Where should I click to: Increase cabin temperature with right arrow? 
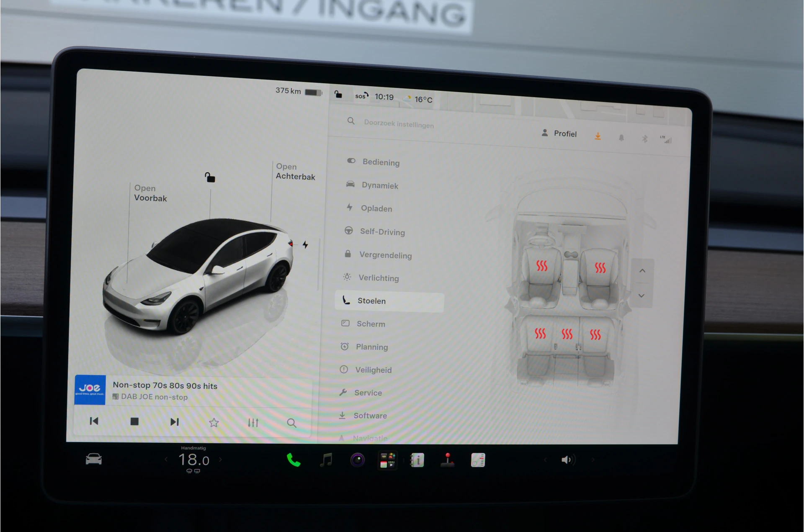pos(220,460)
